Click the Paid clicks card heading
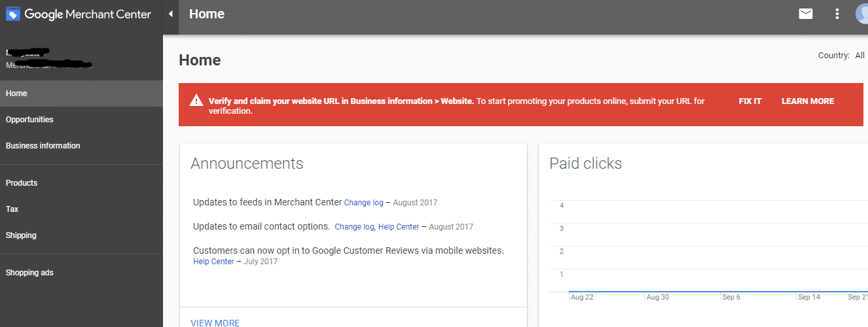Viewport: 868px width, 327px height. 586,163
